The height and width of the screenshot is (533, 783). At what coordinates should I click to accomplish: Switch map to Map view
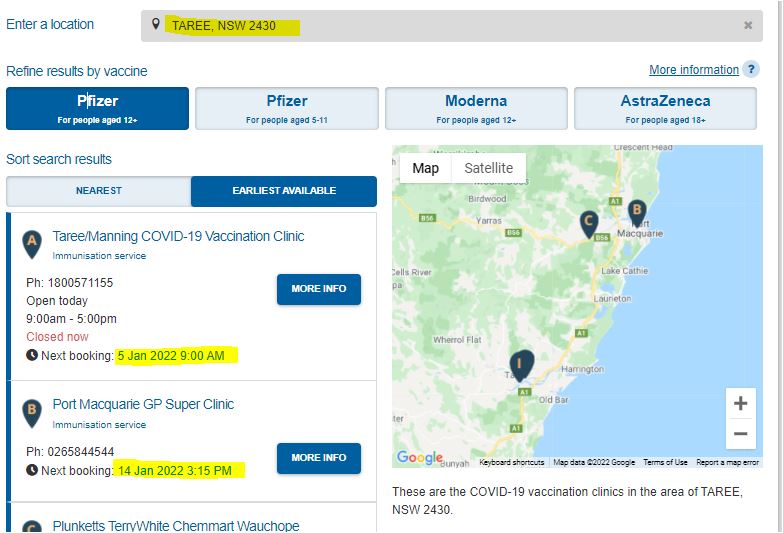pos(425,168)
